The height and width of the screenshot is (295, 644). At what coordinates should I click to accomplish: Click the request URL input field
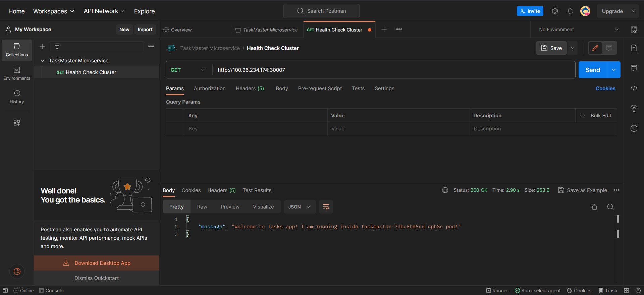coord(394,70)
